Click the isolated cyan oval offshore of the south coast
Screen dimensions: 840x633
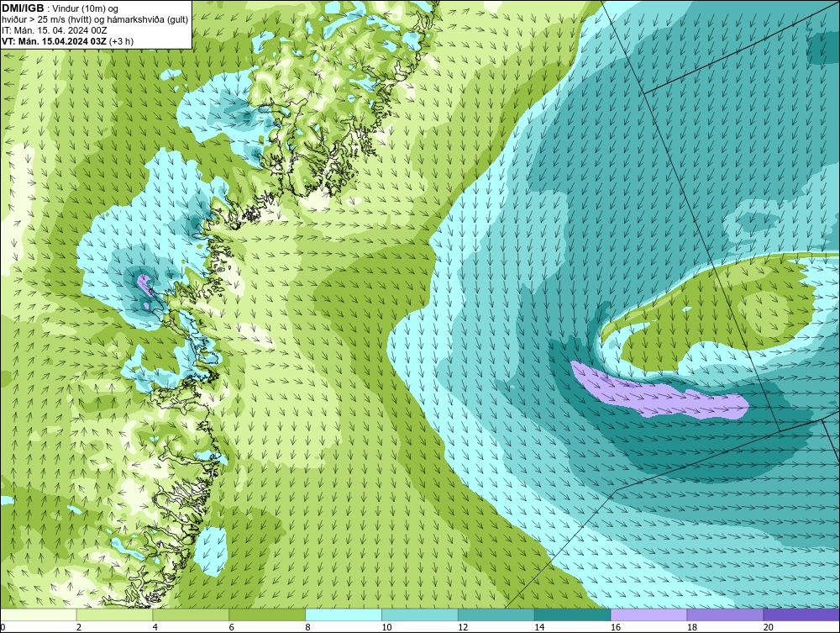(x=210, y=551)
